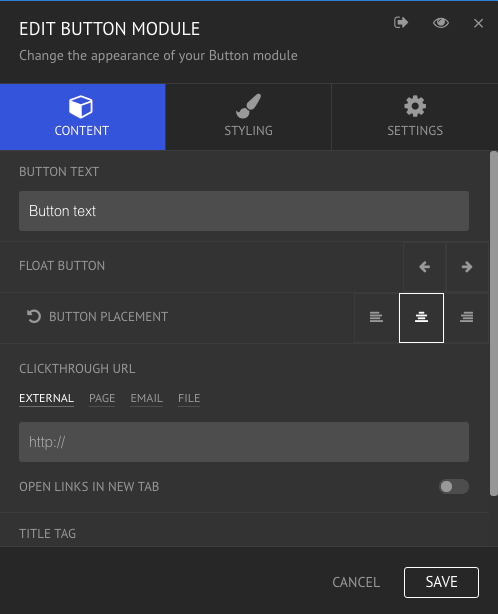This screenshot has width=498, height=614.
Task: Choose the Page link type
Action: [102, 398]
